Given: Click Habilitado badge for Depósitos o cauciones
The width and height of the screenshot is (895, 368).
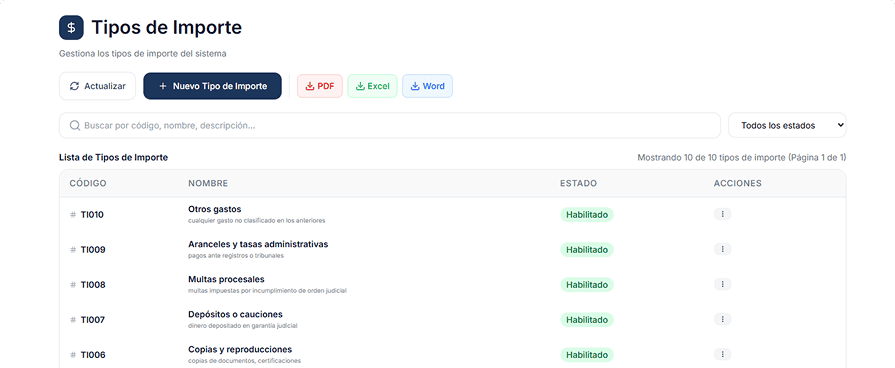Looking at the screenshot, I should pyautogui.click(x=587, y=320).
